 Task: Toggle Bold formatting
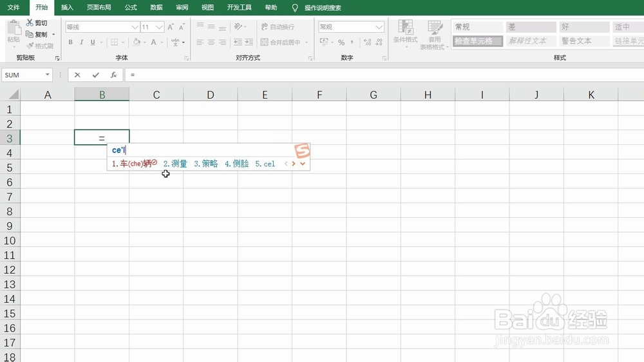[x=71, y=42]
